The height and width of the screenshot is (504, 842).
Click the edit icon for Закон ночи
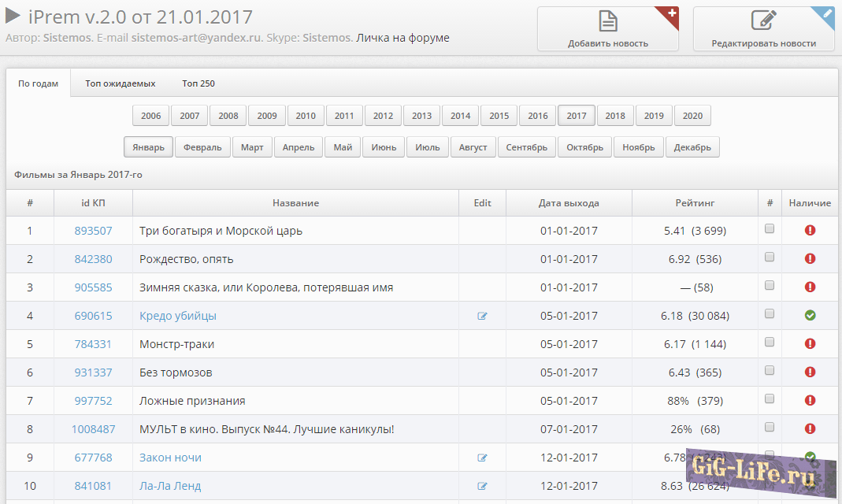tap(482, 458)
